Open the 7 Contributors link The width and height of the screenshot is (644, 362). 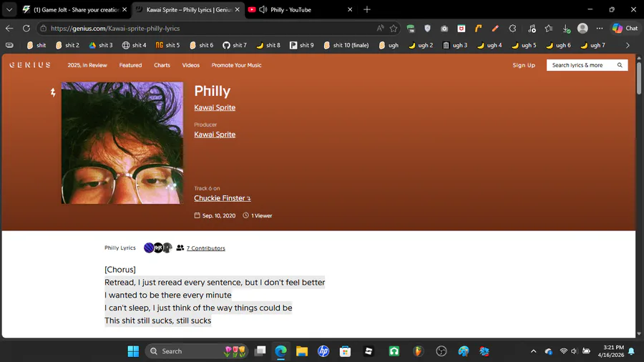point(206,248)
